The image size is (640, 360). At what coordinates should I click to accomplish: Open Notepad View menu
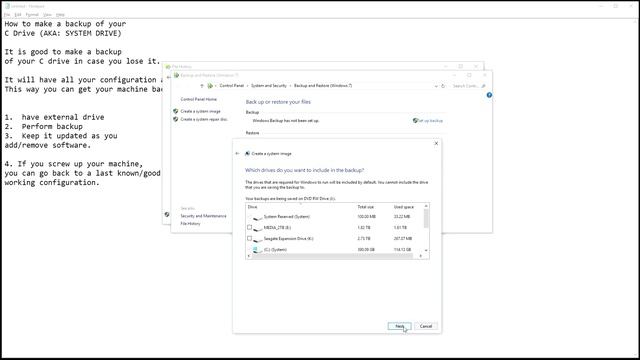47,15
